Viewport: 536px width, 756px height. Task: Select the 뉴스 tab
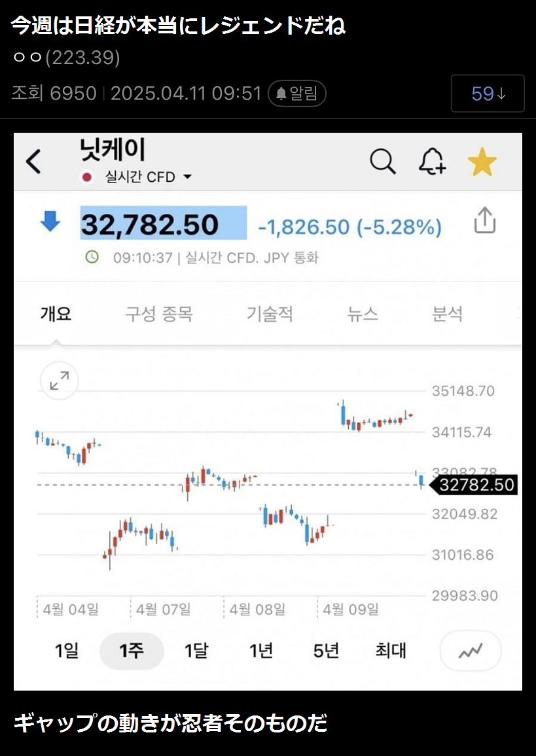point(363,314)
